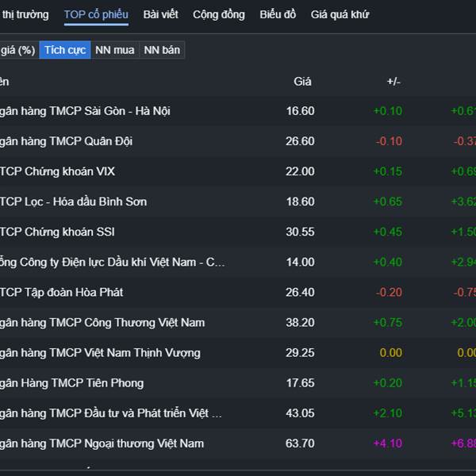Select Ngân hàng TMCP Công Thương Việt Nam
The image size is (476, 476).
(x=102, y=322)
